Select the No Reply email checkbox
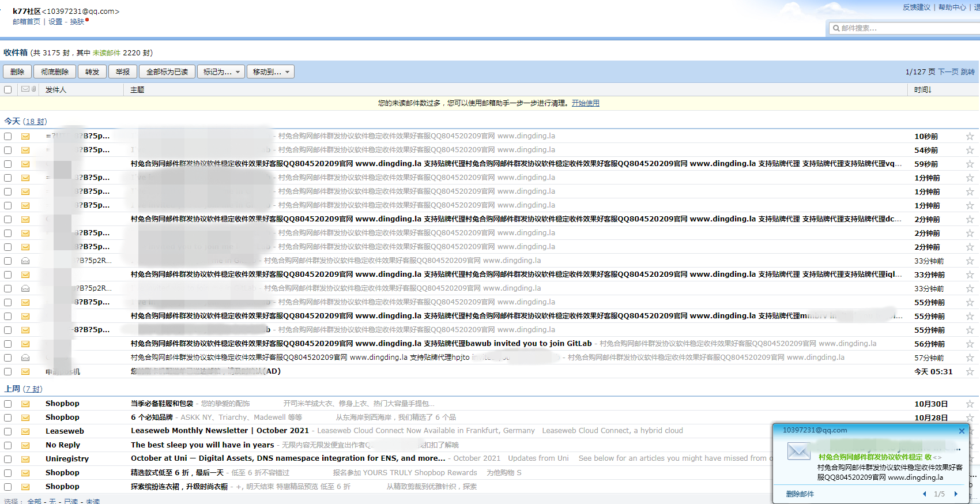Screen dimensions: 980x504 coord(8,445)
